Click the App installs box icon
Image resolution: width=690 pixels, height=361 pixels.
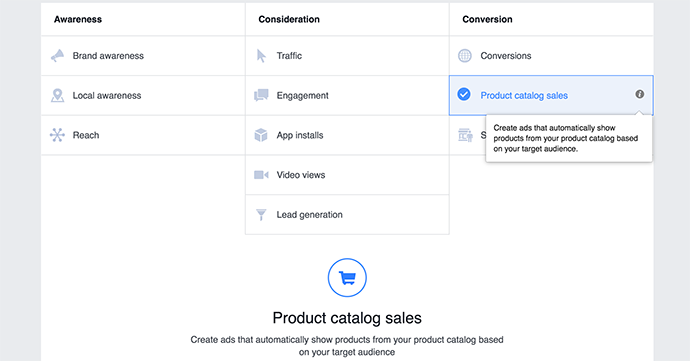point(261,135)
